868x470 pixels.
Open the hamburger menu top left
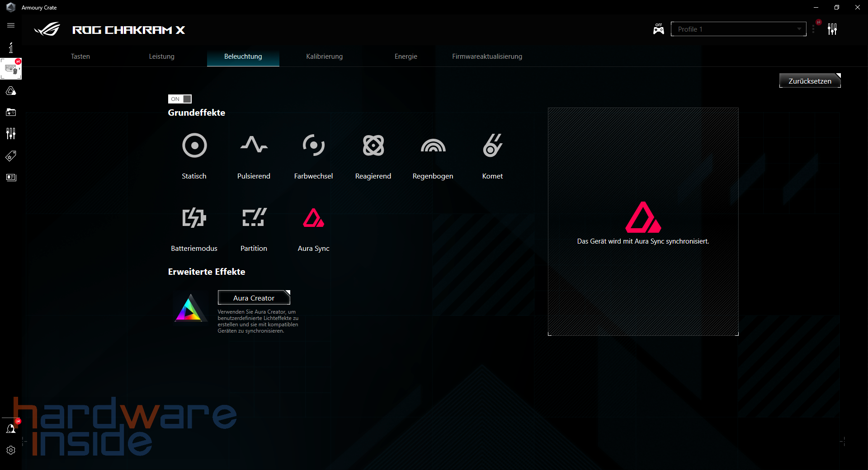click(11, 25)
